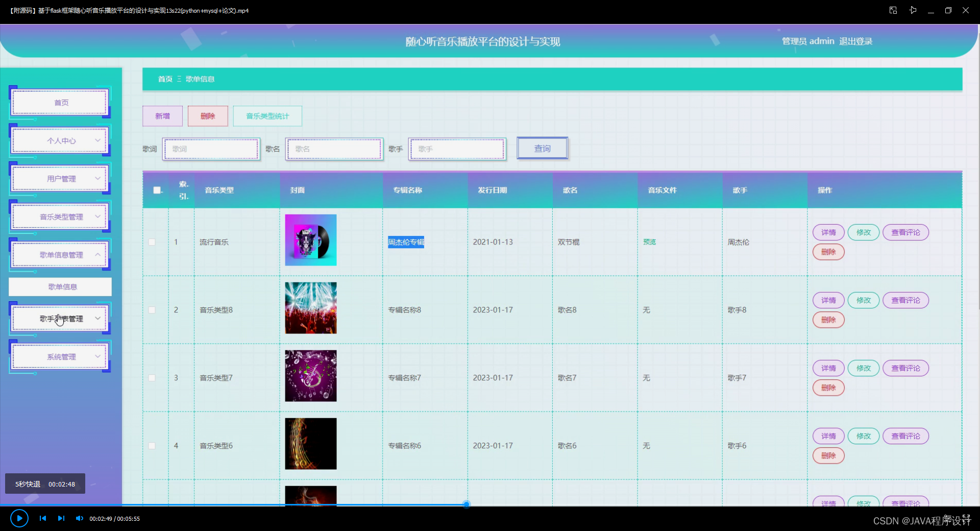980x531 pixels.
Task: Expand the 歌手列表管理 menu chevron
Action: 97,319
